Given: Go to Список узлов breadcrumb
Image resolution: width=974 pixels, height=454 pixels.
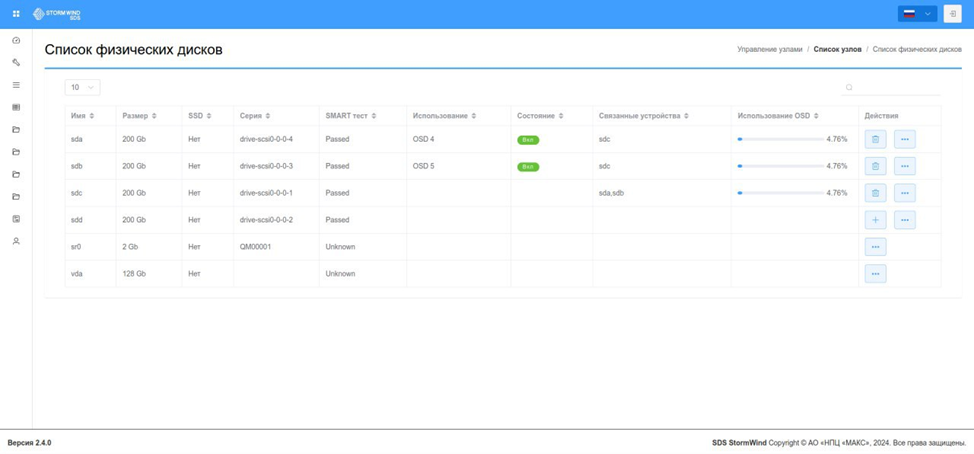Looking at the screenshot, I should tap(837, 48).
